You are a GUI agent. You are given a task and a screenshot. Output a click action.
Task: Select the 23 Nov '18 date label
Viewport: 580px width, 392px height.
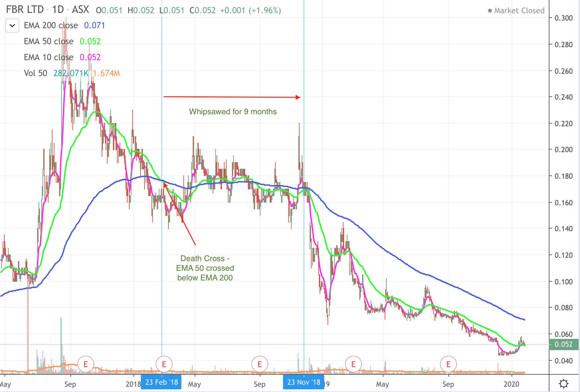[304, 382]
